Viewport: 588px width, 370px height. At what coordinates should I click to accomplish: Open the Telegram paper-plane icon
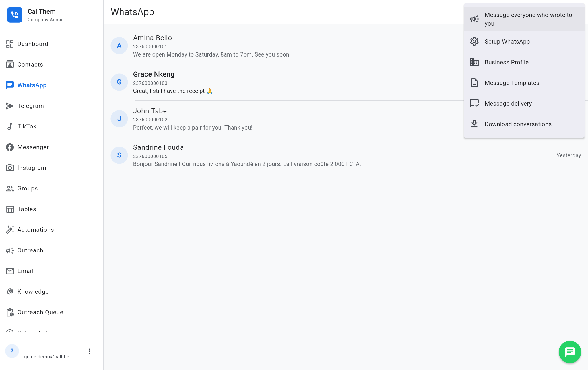10,106
